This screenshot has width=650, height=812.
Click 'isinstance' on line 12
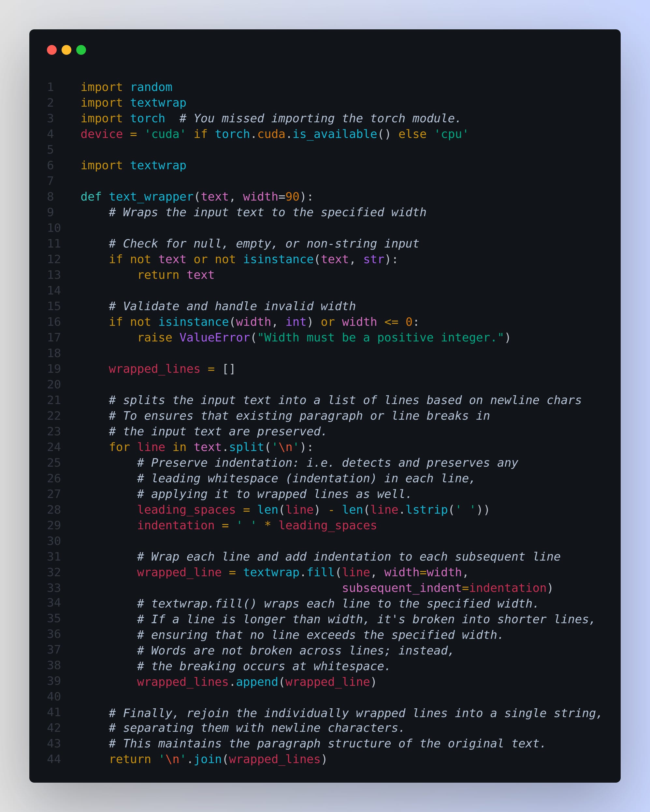[x=278, y=259]
